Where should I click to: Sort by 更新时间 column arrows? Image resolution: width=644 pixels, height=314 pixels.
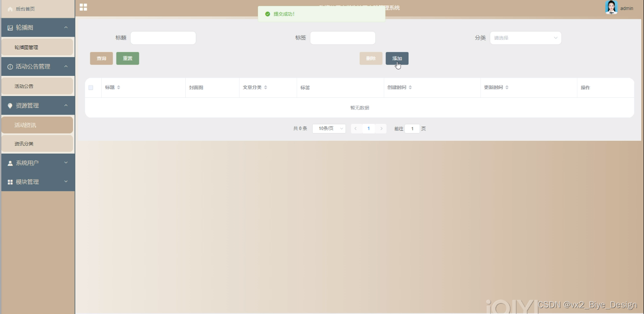(507, 87)
